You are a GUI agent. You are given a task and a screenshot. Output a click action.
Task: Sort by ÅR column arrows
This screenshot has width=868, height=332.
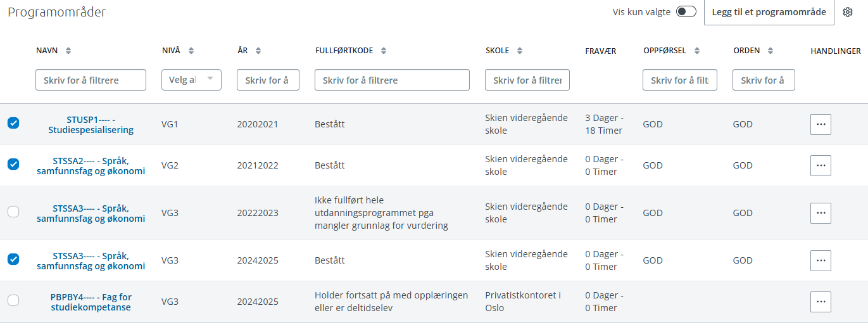(258, 51)
